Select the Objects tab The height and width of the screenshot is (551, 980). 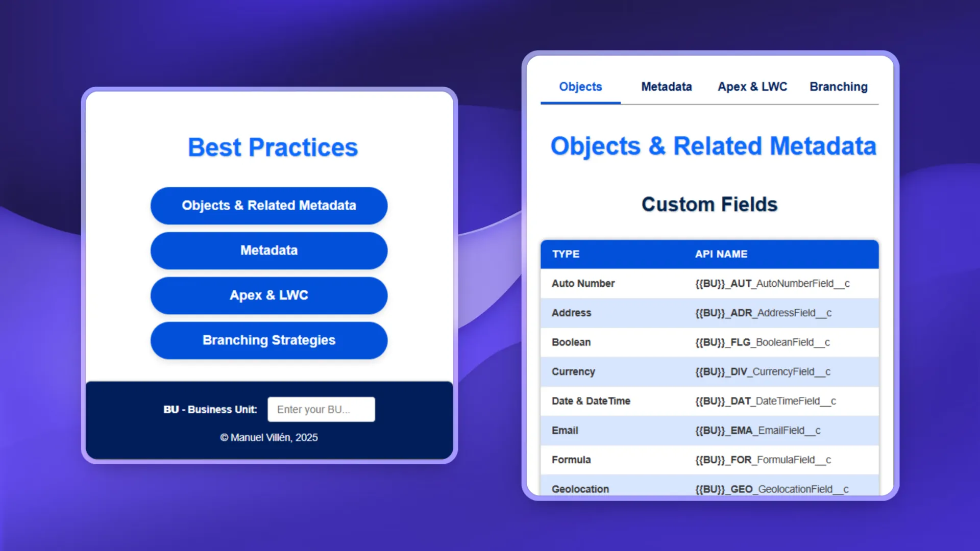580,87
